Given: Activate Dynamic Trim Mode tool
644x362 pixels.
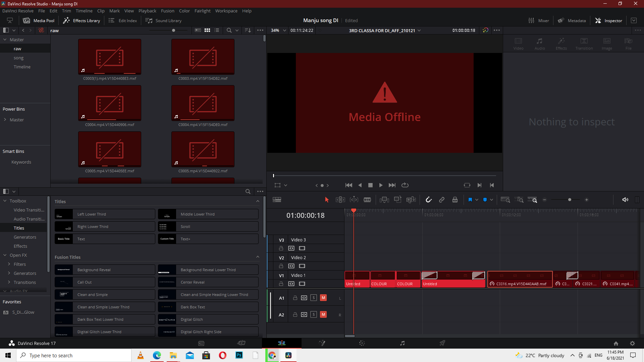Looking at the screenshot, I should coord(354,200).
